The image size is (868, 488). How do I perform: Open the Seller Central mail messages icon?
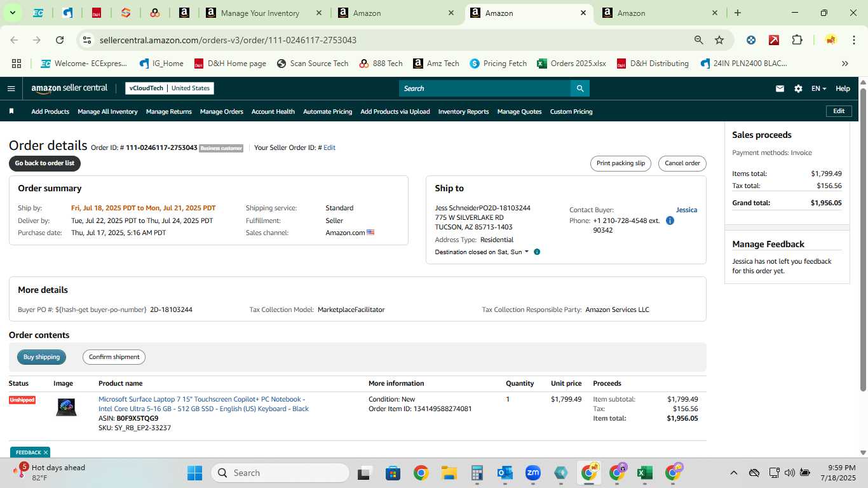coord(780,88)
